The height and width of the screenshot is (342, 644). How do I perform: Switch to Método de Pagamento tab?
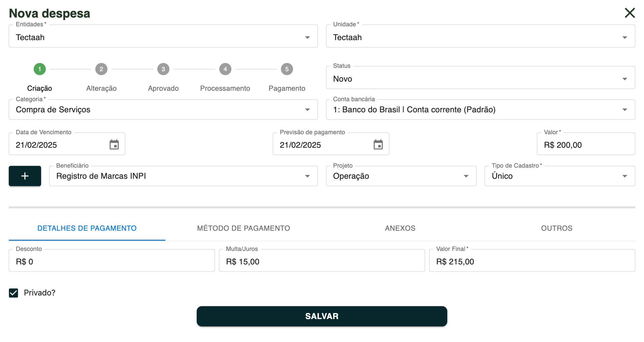(x=244, y=228)
